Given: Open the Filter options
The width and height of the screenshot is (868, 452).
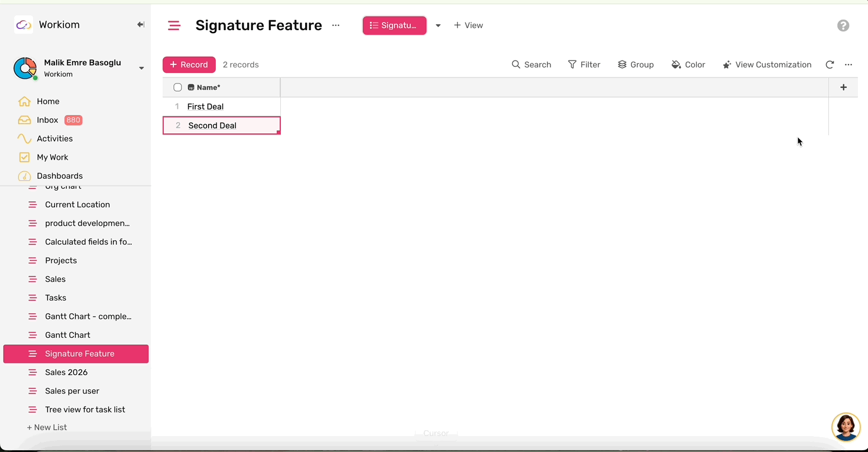Looking at the screenshot, I should pyautogui.click(x=584, y=64).
